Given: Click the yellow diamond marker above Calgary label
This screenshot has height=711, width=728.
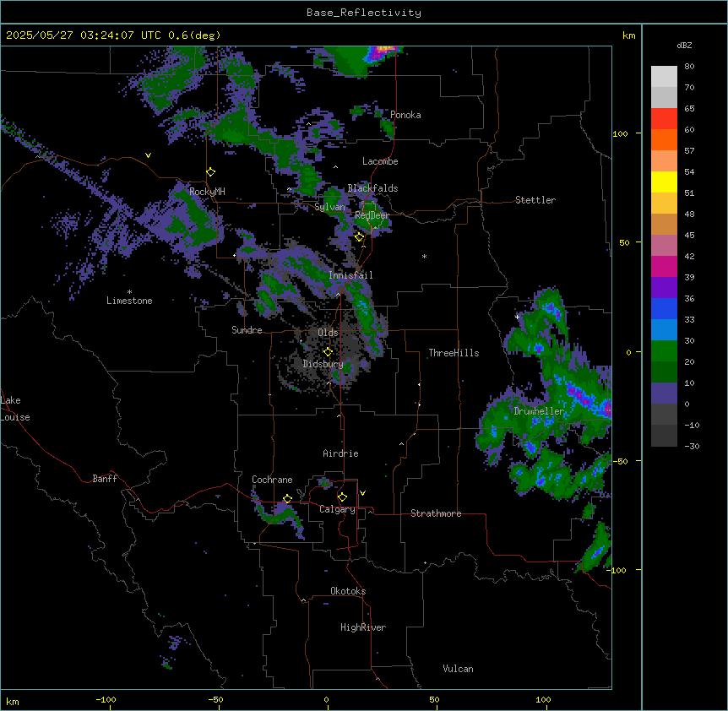Looking at the screenshot, I should coord(342,497).
